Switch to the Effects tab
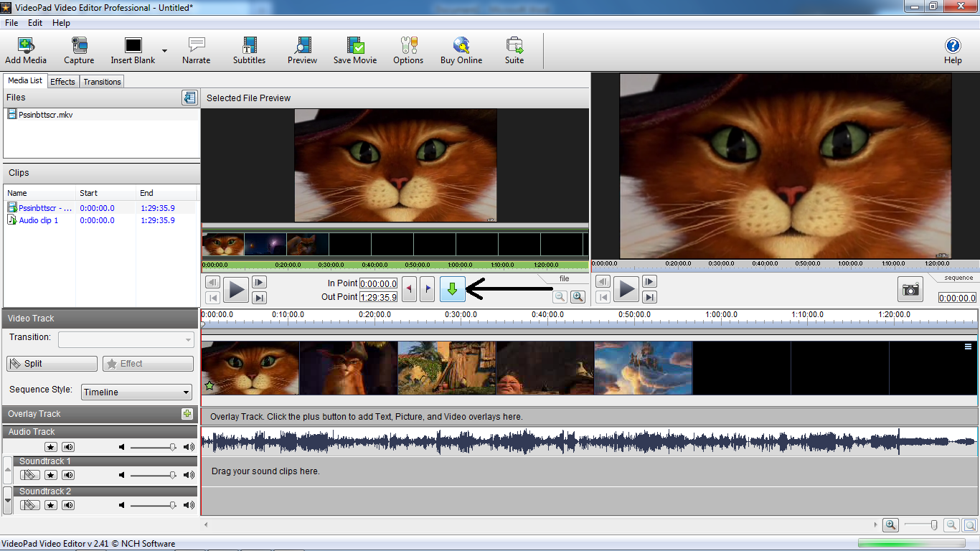The image size is (980, 551). (62, 82)
